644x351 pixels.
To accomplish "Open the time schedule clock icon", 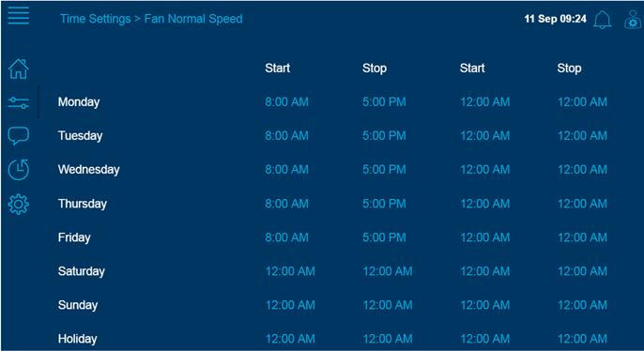I will [19, 170].
